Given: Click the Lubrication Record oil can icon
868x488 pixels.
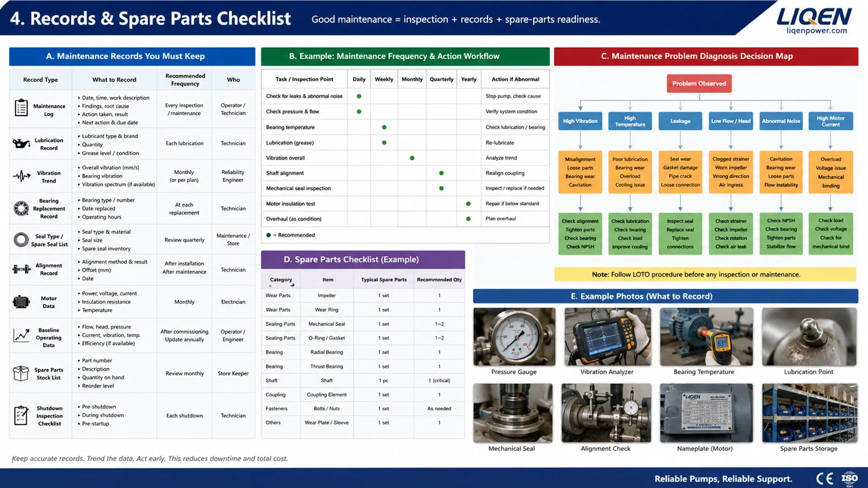Looking at the screenshot, I should [21, 144].
